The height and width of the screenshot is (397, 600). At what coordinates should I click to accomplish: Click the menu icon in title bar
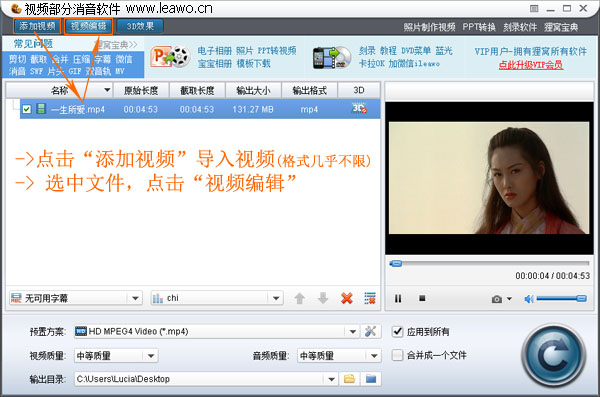tap(534, 8)
